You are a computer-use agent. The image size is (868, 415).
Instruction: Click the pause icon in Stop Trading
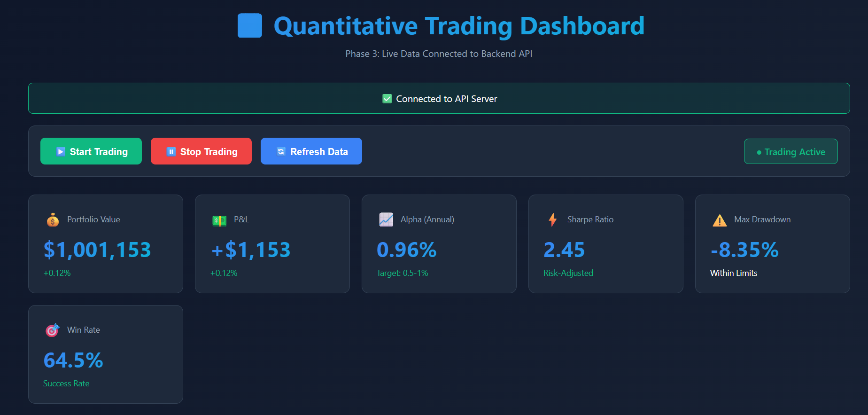(x=171, y=151)
